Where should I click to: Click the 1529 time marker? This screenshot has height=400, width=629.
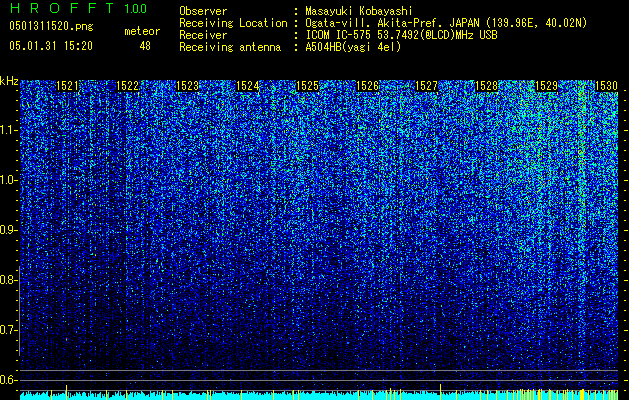[x=546, y=86]
